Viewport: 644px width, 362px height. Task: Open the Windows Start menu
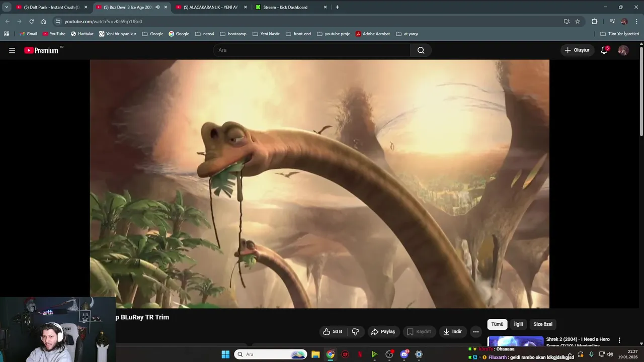pyautogui.click(x=225, y=354)
